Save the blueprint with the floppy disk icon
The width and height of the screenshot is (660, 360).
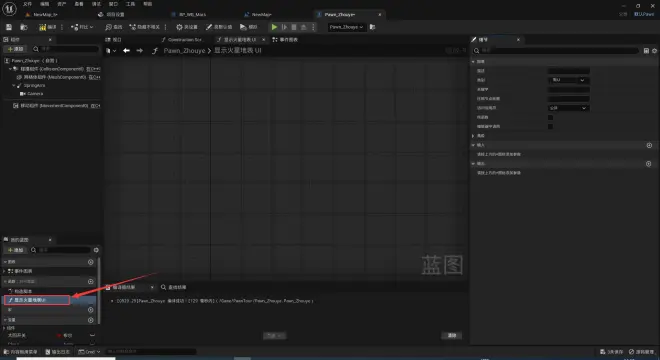point(9,27)
